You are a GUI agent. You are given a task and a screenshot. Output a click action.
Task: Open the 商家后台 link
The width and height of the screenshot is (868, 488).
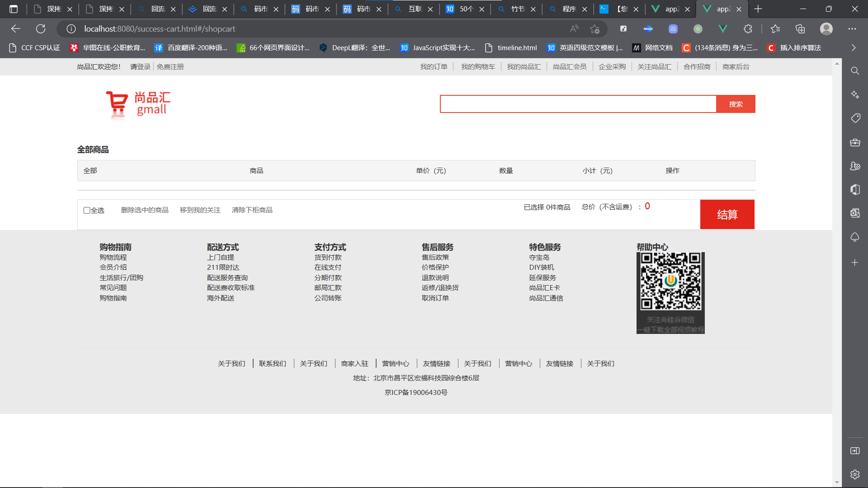coord(736,67)
